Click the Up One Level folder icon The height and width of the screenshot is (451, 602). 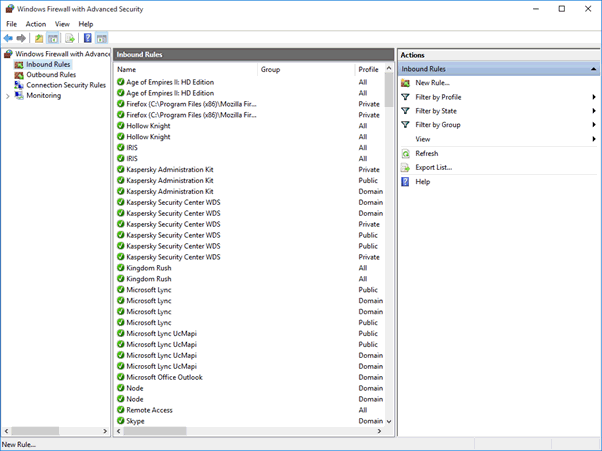coord(39,38)
